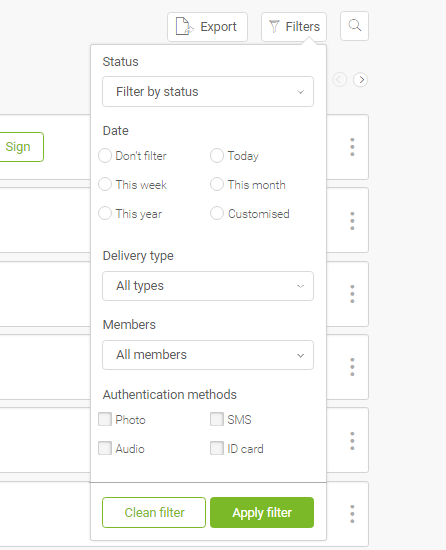Click the Export document icon

click(184, 26)
